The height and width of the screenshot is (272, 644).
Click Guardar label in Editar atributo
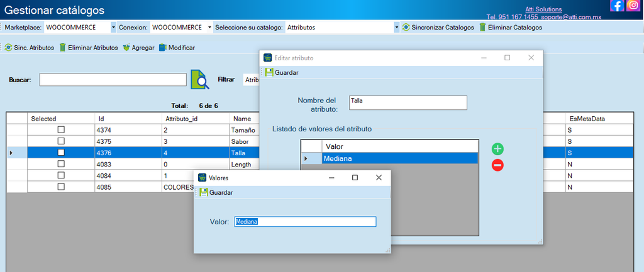[x=287, y=73]
